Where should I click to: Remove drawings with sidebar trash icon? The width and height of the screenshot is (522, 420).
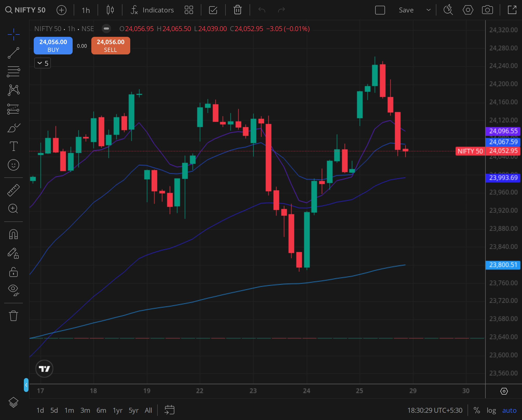(x=13, y=316)
